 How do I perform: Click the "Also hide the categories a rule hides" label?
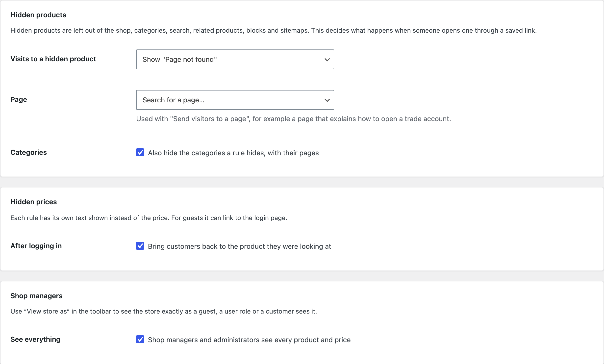(233, 153)
